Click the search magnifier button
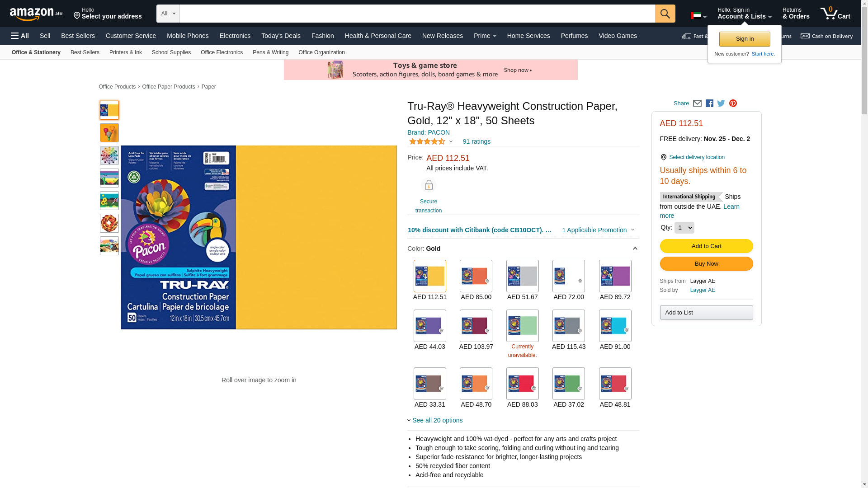 (x=665, y=14)
